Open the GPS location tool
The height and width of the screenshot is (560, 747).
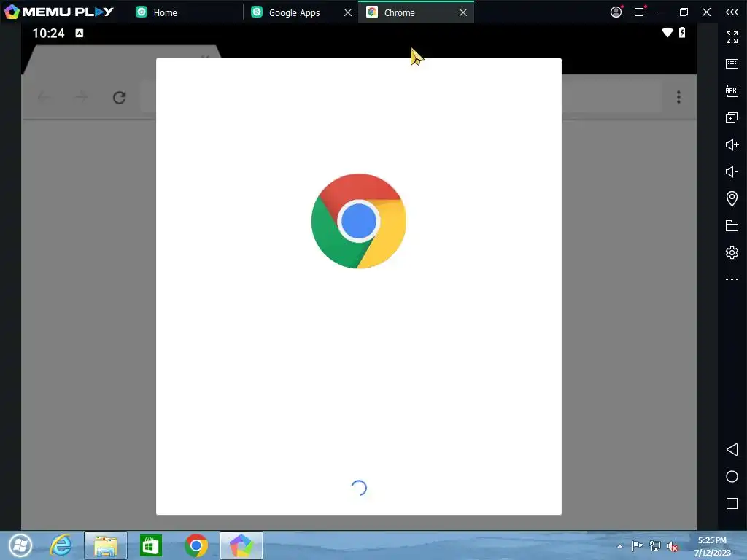click(x=732, y=198)
